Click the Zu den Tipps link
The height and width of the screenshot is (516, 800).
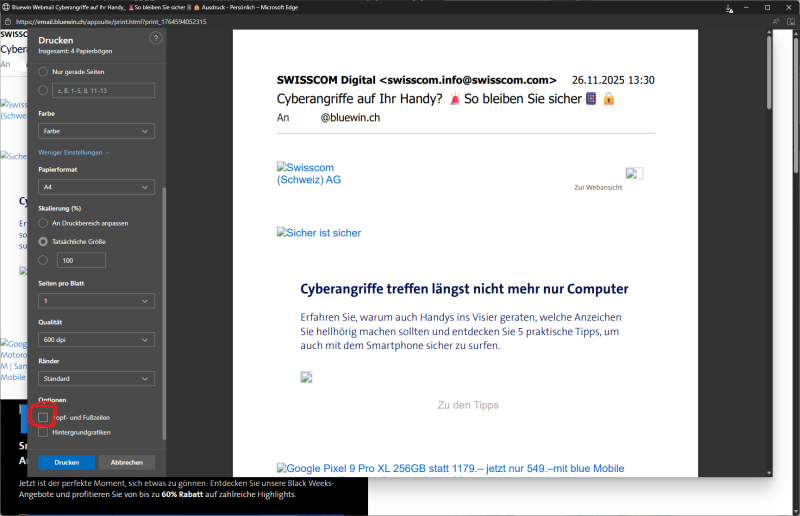(x=467, y=405)
